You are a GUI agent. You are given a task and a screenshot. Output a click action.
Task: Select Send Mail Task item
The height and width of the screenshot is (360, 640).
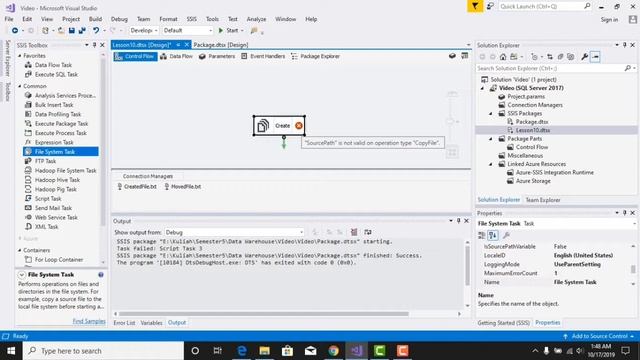[53, 208]
